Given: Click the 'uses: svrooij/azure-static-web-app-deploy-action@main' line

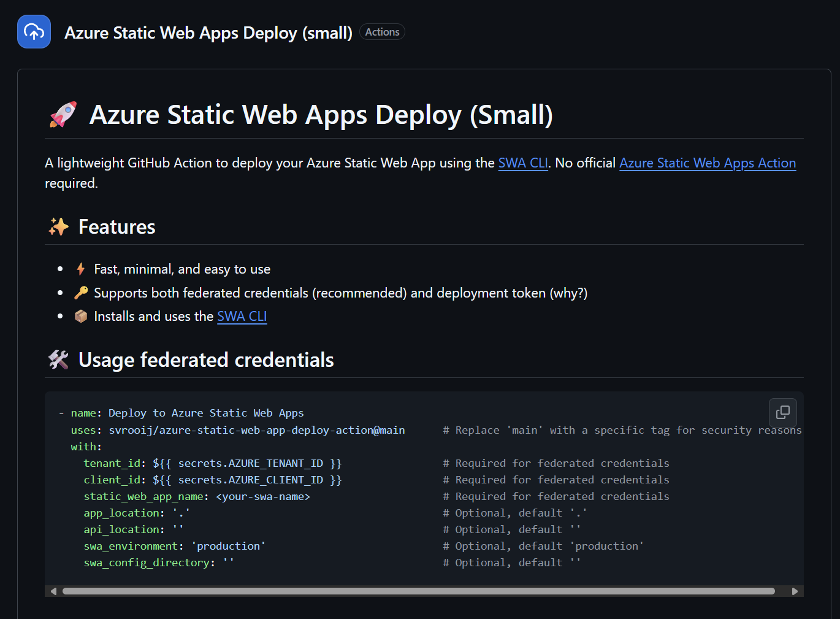Looking at the screenshot, I should pyautogui.click(x=238, y=430).
